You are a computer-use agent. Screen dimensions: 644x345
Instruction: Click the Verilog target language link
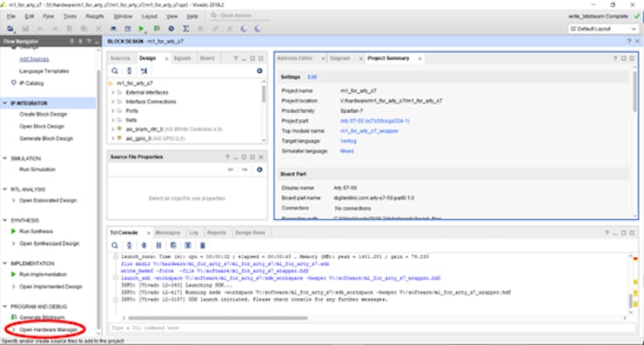coord(348,141)
